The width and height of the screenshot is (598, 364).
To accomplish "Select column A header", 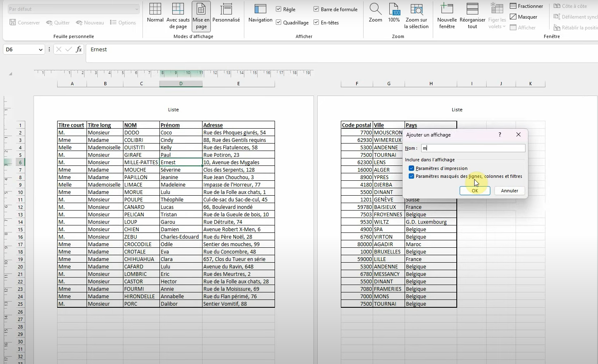I will [x=72, y=84].
